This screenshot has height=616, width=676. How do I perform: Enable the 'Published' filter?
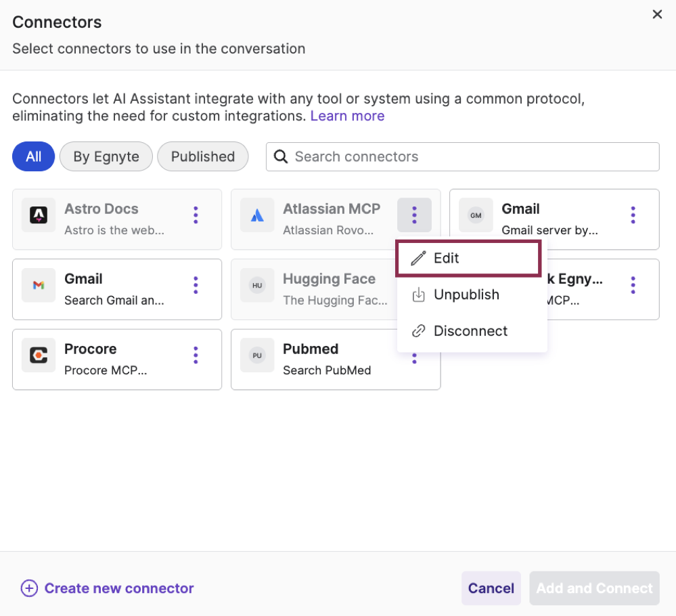tap(202, 156)
